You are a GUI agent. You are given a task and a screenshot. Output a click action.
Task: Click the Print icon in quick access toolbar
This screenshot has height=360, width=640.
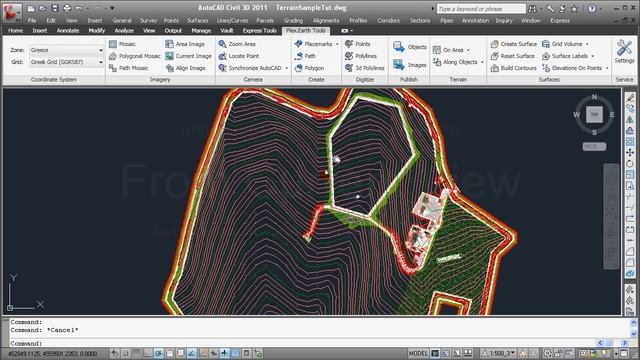coord(67,8)
